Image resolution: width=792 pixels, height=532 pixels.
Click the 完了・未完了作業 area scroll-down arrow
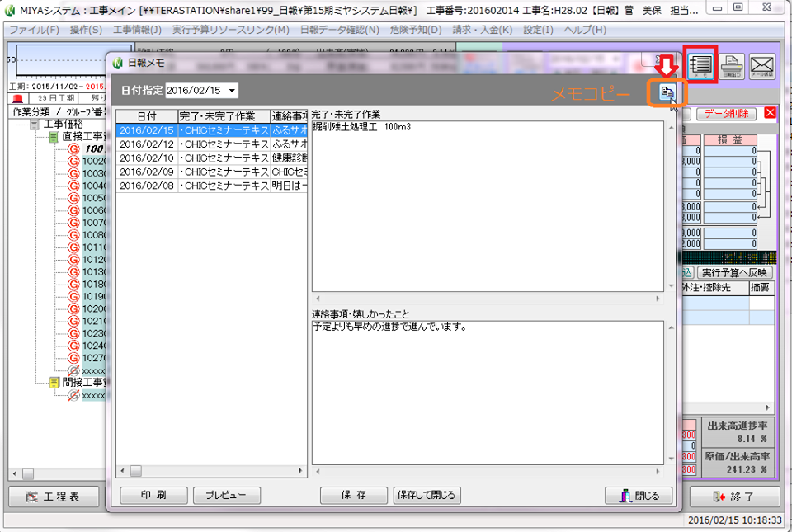(x=672, y=285)
